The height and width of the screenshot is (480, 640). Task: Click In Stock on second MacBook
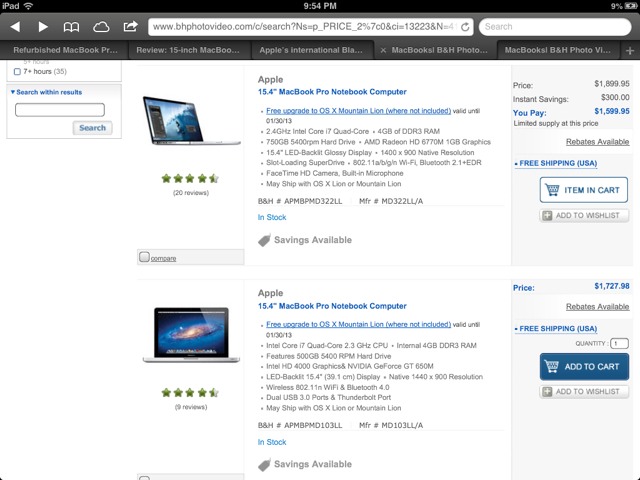[272, 442]
